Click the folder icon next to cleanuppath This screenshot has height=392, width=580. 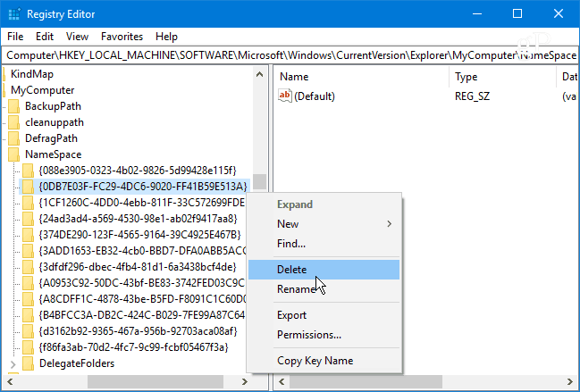click(13, 122)
